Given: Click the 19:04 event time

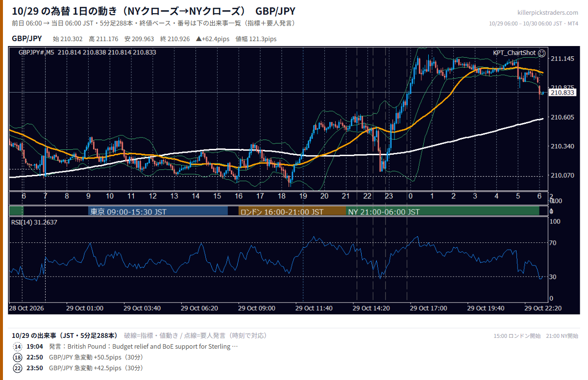Looking at the screenshot, I should click(x=34, y=347).
